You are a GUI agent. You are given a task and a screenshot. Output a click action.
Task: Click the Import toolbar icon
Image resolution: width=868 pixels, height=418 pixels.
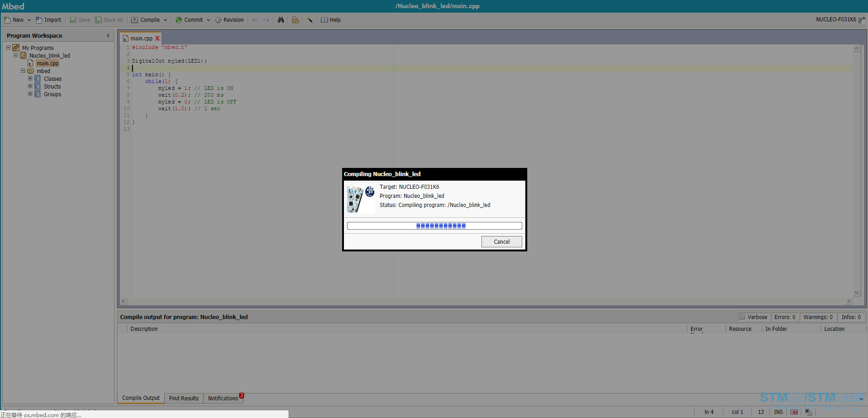[x=39, y=20]
